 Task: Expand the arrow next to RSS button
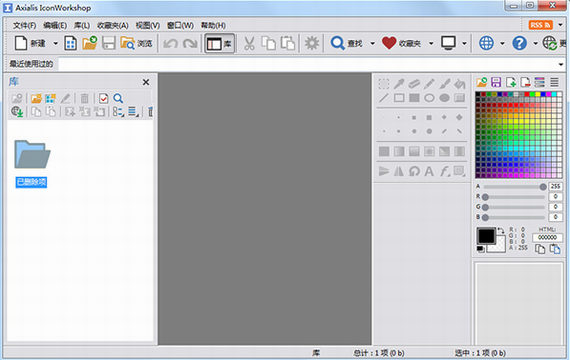tap(560, 25)
